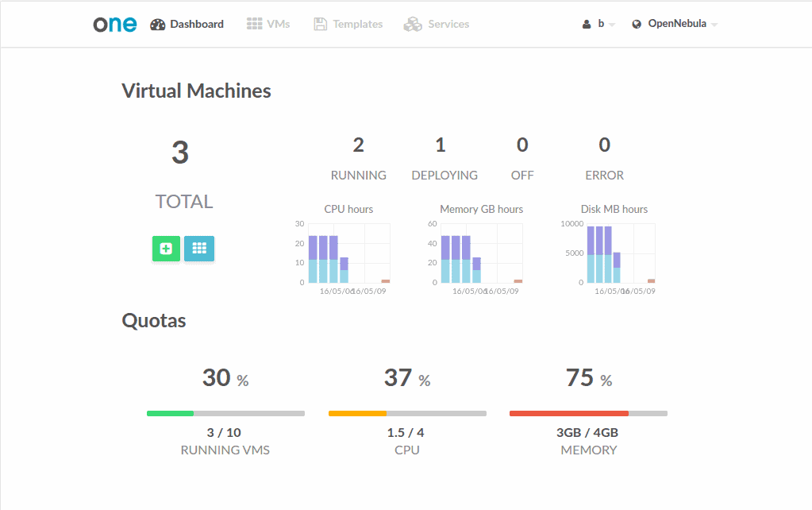This screenshot has height=510, width=812.
Task: Click the user profile icon
Action: (587, 25)
